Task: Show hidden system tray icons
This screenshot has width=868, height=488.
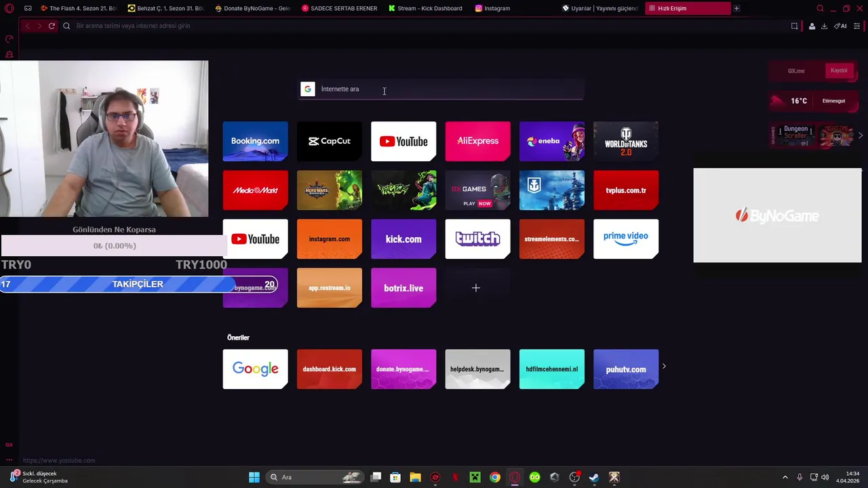Action: pos(785,477)
